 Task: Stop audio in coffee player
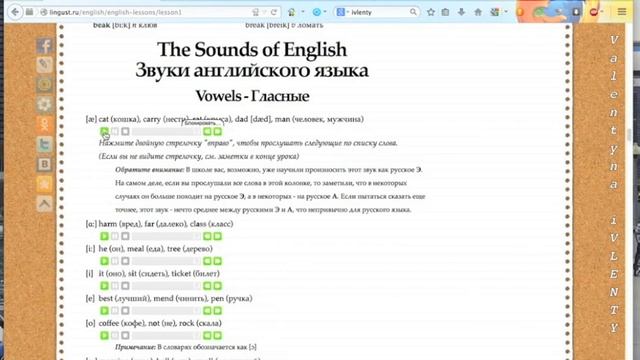pos(125,336)
